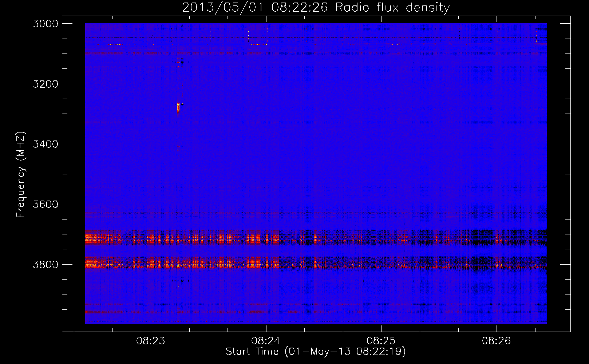Click the 08:26 time tick label
589x364 pixels.
pyautogui.click(x=497, y=341)
